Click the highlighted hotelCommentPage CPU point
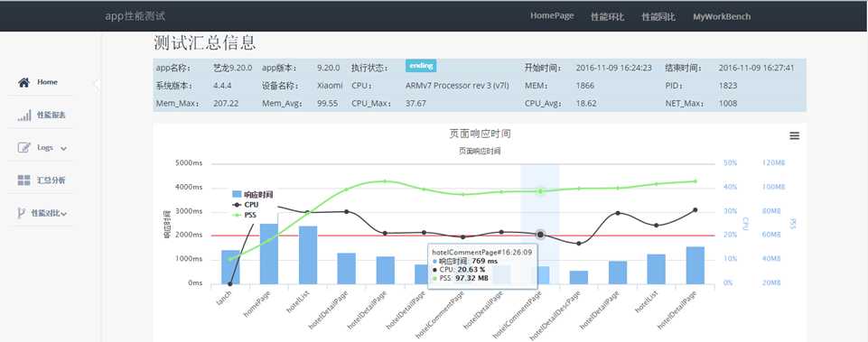 tap(540, 235)
